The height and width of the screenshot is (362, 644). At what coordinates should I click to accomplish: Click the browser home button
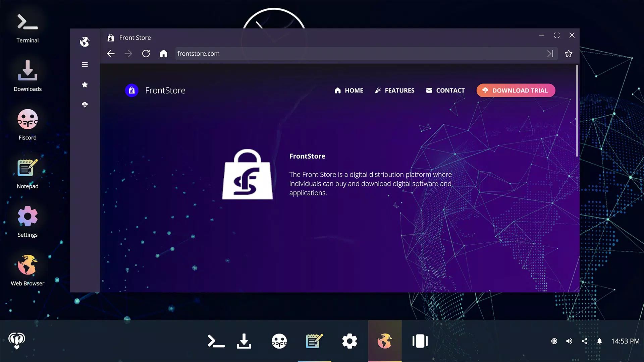coord(163,53)
